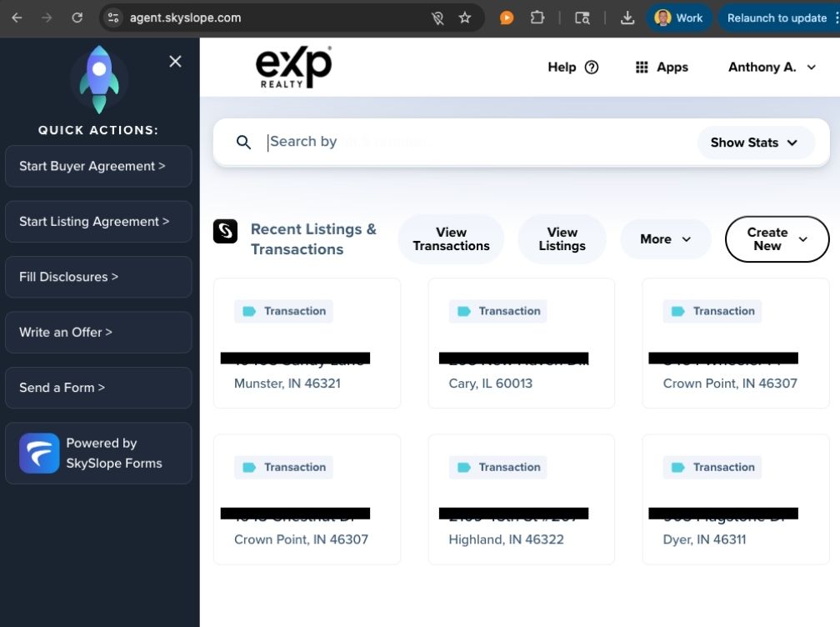
Task: Open the Show Stats dropdown
Action: tap(754, 142)
